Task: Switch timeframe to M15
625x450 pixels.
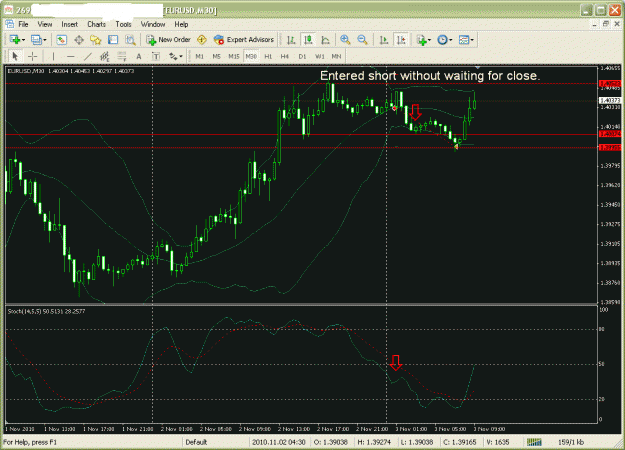Action: click(234, 56)
